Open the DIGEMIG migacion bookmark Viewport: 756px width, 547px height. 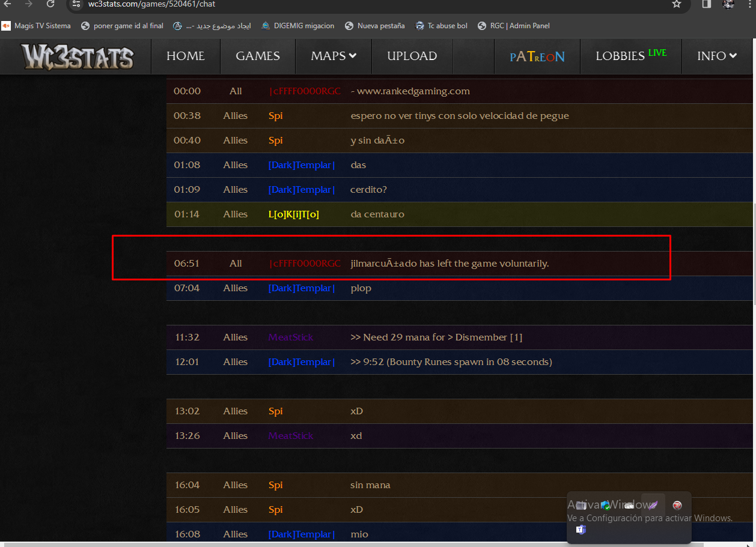click(x=297, y=26)
